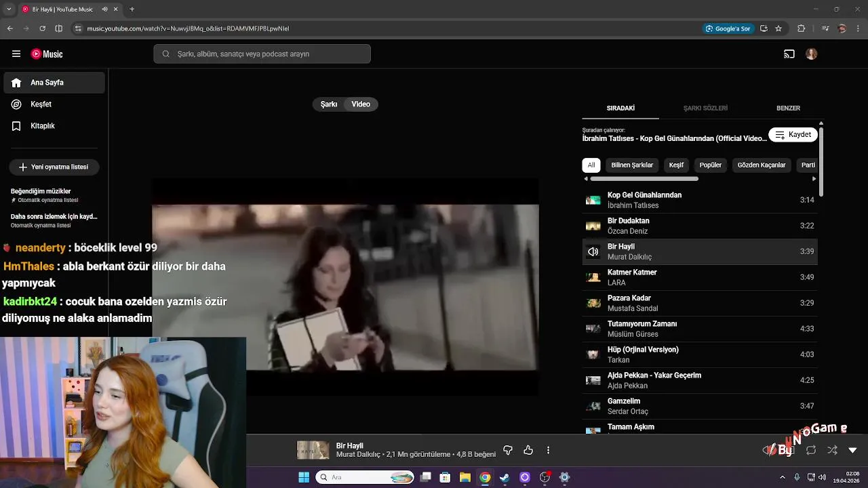This screenshot has width=868, height=488.
Task: Click the Hüp (Orjinal Versiyon) thumbnail
Action: (593, 354)
